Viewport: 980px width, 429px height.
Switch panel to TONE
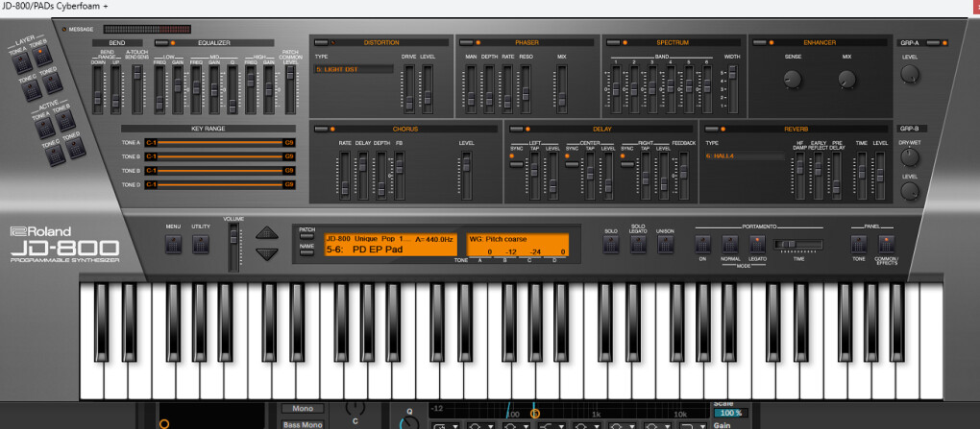859,244
